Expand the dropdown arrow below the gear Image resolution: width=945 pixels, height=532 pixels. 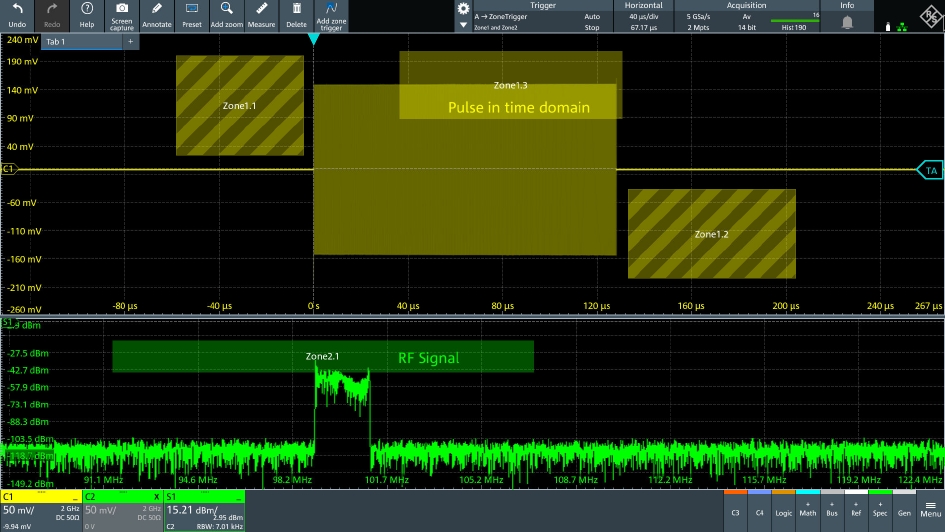(463, 25)
